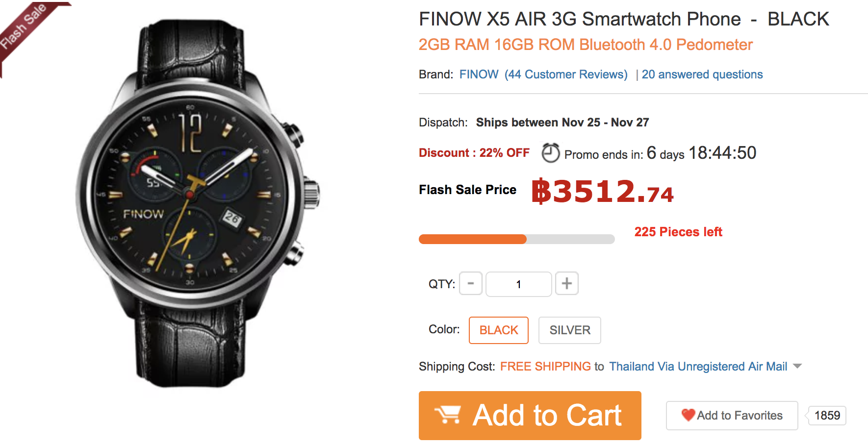Click the pieces-left stock progress bar
The width and height of the screenshot is (868, 446).
coord(516,239)
